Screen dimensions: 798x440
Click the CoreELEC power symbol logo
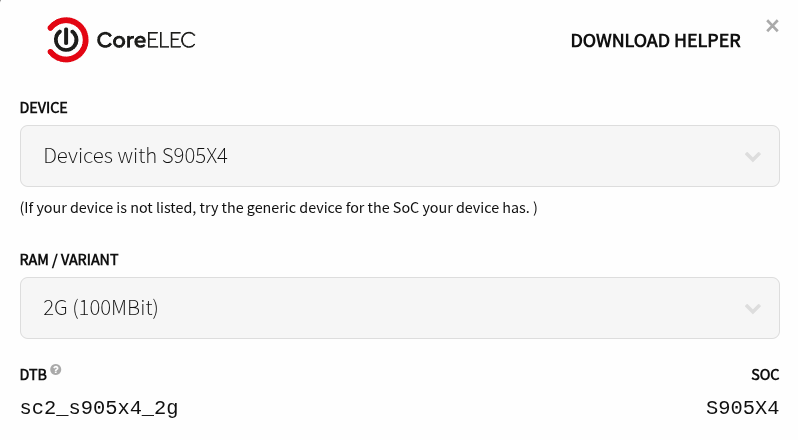point(67,40)
